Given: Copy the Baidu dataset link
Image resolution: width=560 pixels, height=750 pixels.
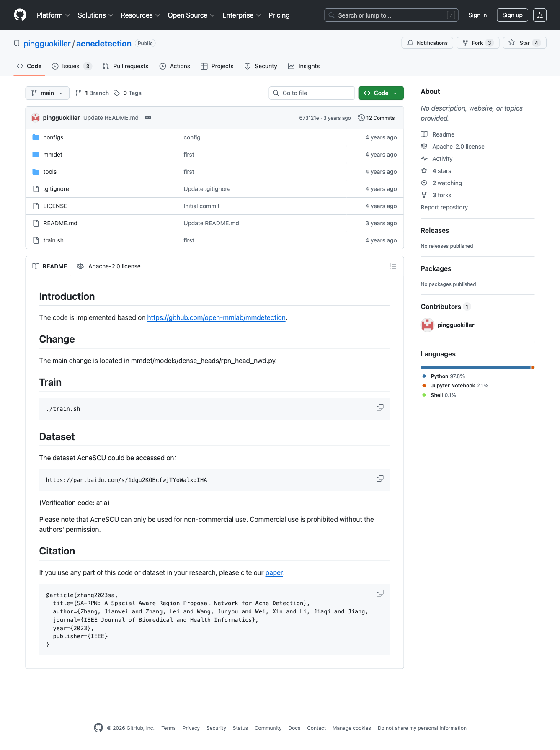Looking at the screenshot, I should point(379,478).
